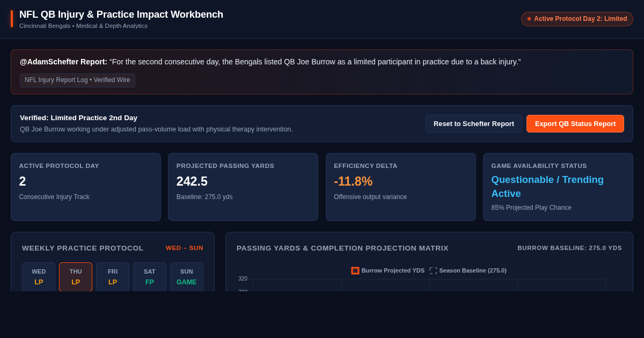The image size is (644, 338).
Task: Click the Reset to Schefter Report button
Action: (x=474, y=123)
